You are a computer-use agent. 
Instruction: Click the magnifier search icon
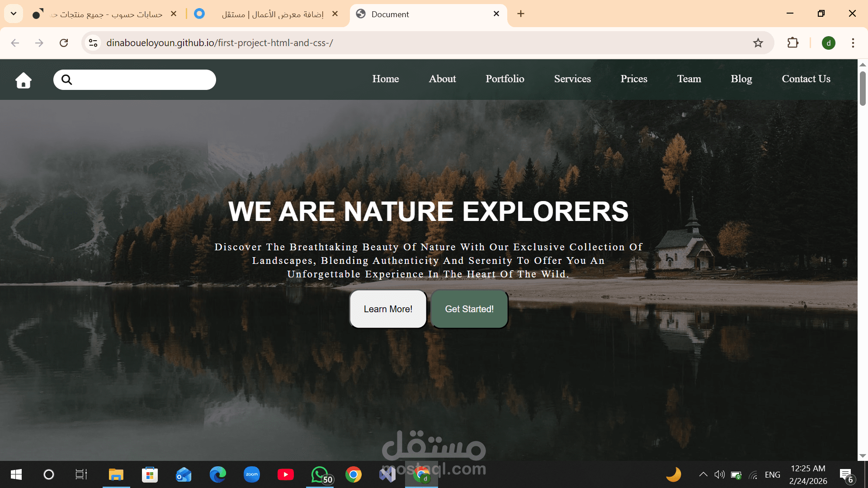point(66,80)
